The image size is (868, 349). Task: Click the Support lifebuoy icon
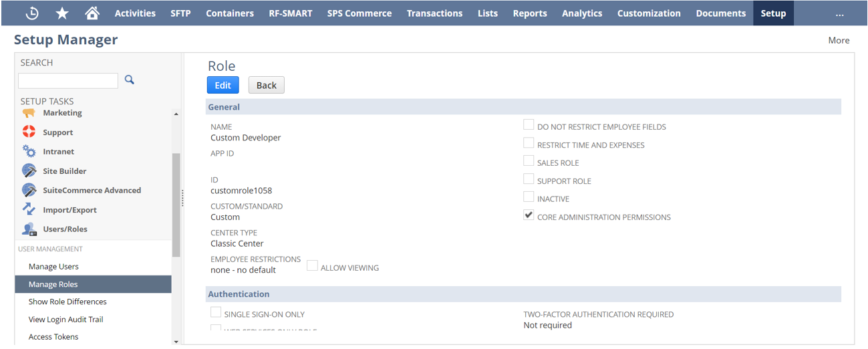[29, 132]
